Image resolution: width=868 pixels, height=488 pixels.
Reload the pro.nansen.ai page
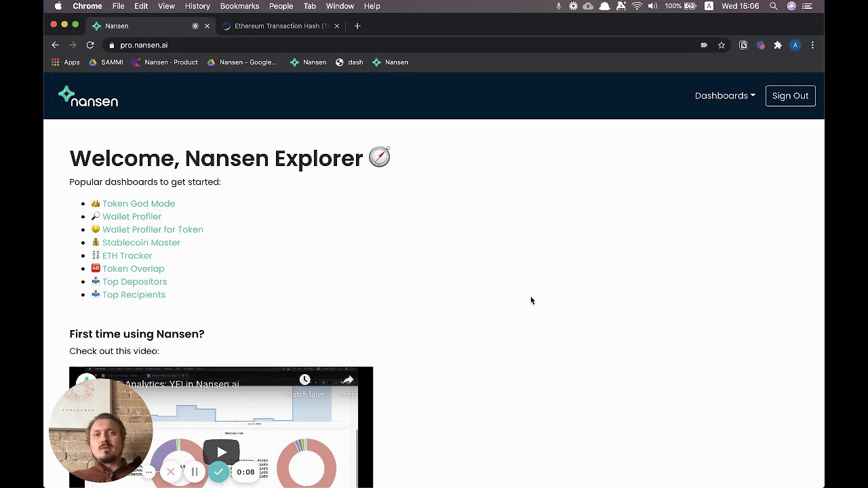(90, 45)
